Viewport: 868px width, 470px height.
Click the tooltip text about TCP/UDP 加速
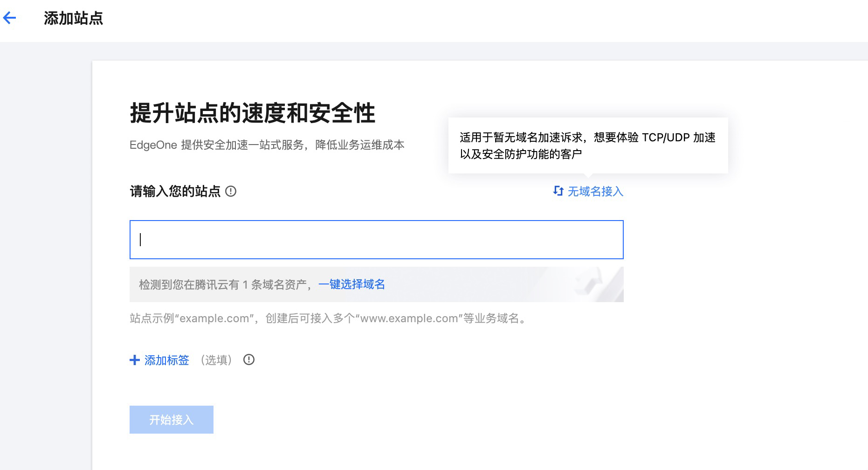click(587, 145)
